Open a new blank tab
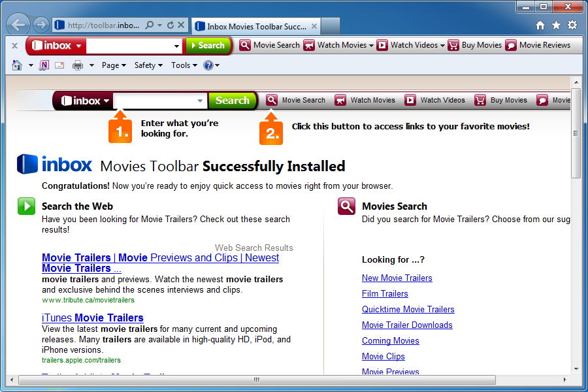588x392 pixels. click(331, 26)
